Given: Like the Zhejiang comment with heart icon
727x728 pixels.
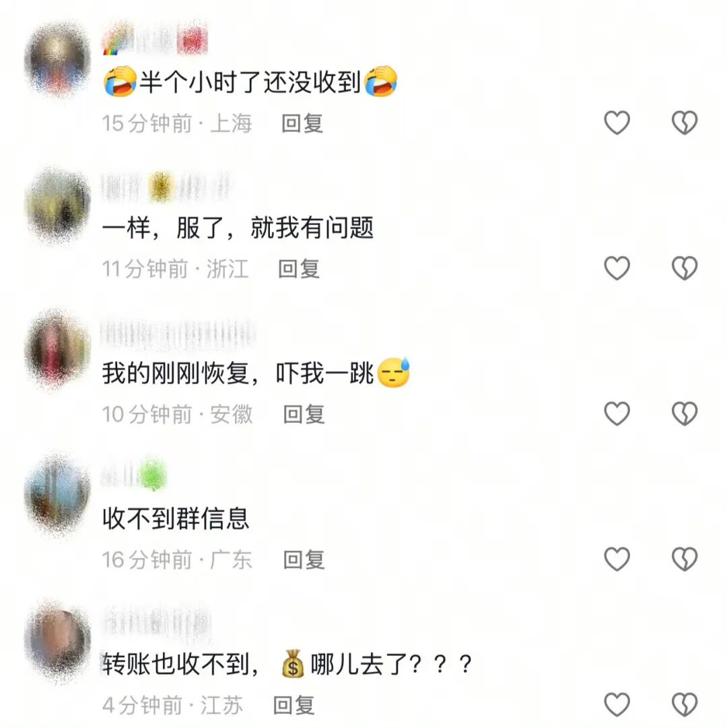Looking at the screenshot, I should point(617,268).
